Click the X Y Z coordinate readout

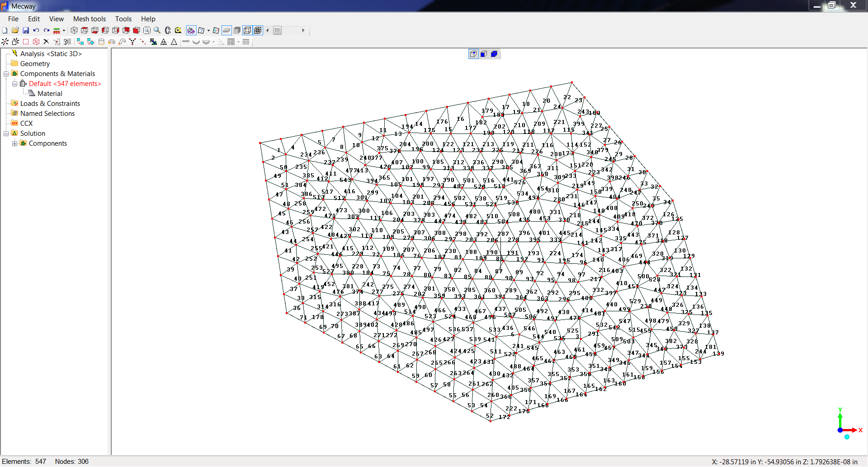coord(784,462)
